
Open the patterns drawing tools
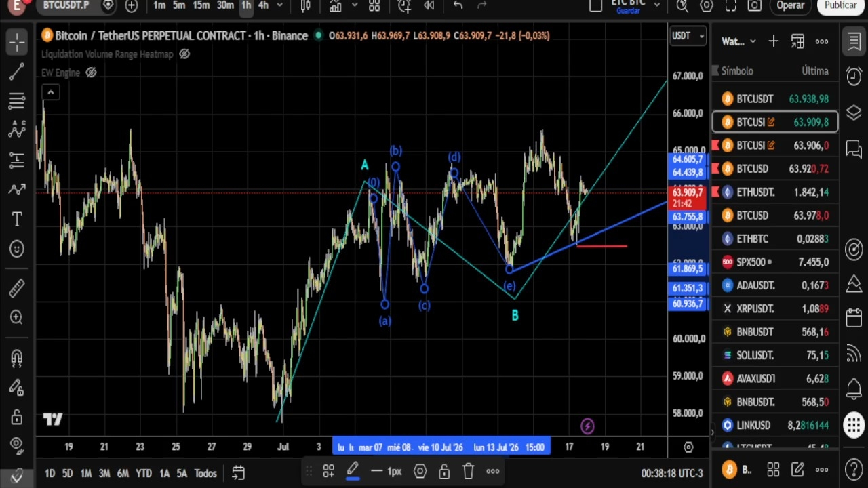17,129
